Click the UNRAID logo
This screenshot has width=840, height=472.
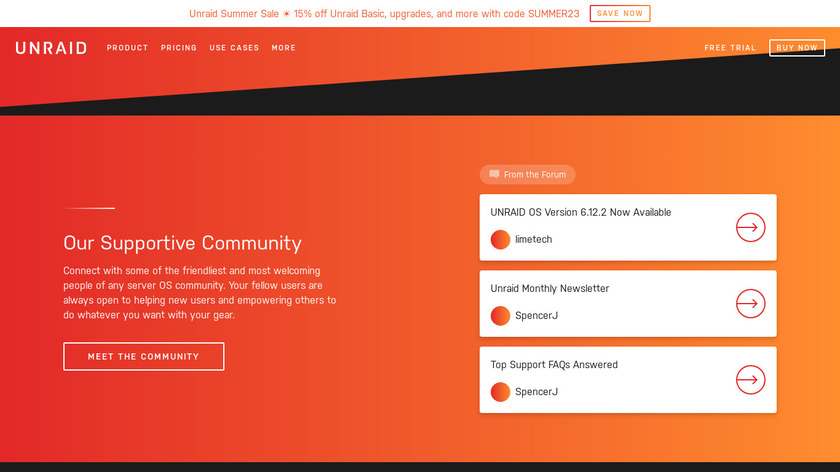(51, 48)
